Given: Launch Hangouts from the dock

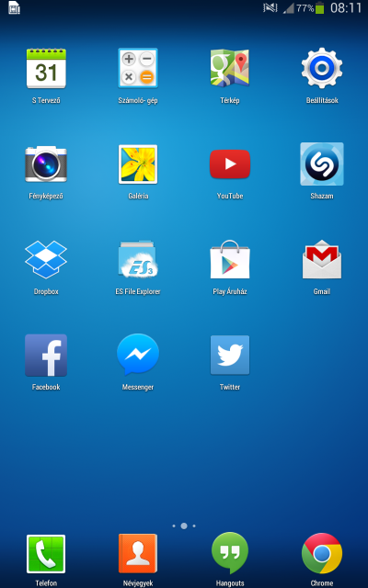Looking at the screenshot, I should pos(230,553).
